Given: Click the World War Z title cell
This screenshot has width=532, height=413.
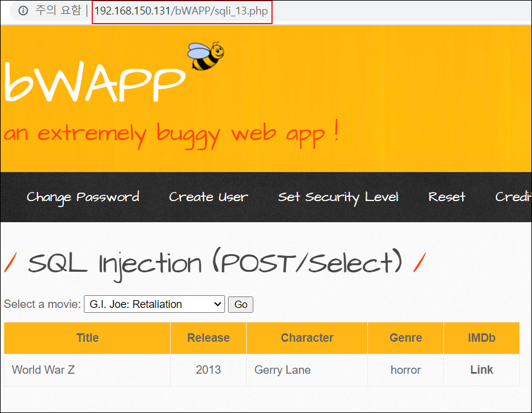Looking at the screenshot, I should 87,370.
